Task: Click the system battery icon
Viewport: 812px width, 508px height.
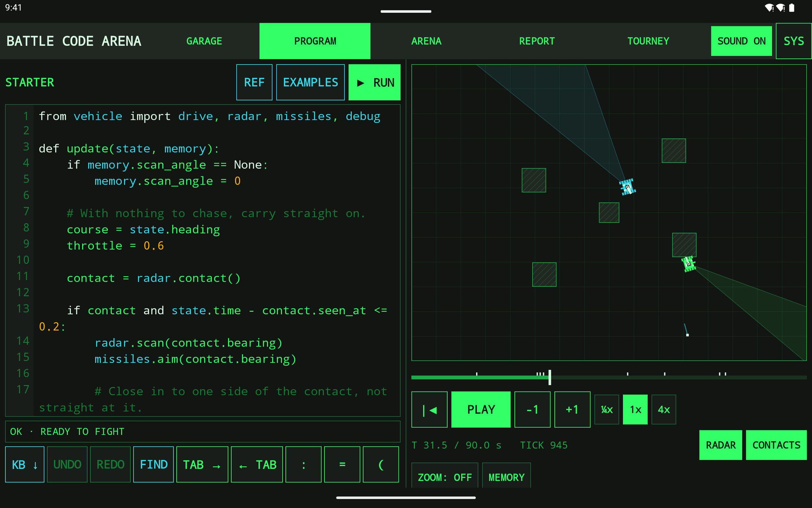Action: coord(792,8)
